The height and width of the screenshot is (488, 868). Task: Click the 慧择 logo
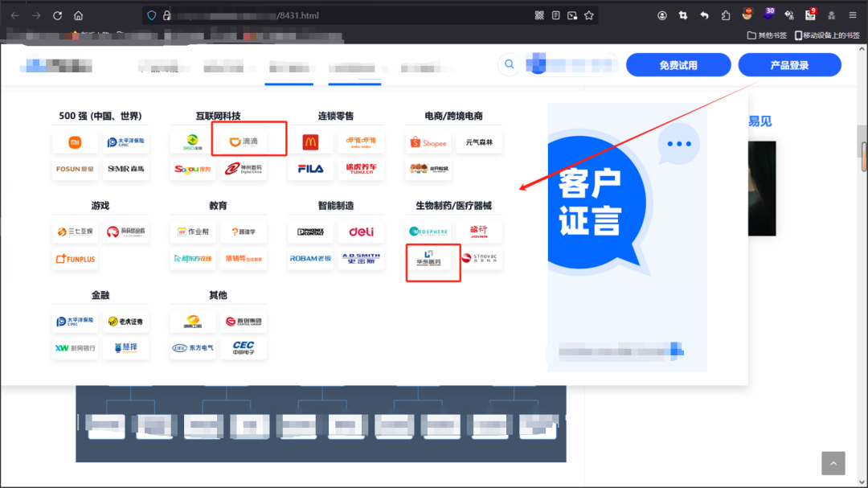click(x=125, y=348)
